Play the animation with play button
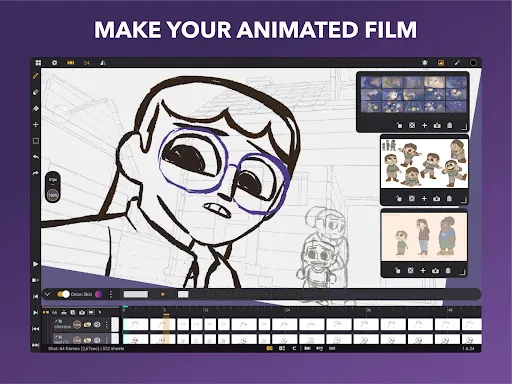The width and height of the screenshot is (512, 384). [x=36, y=264]
